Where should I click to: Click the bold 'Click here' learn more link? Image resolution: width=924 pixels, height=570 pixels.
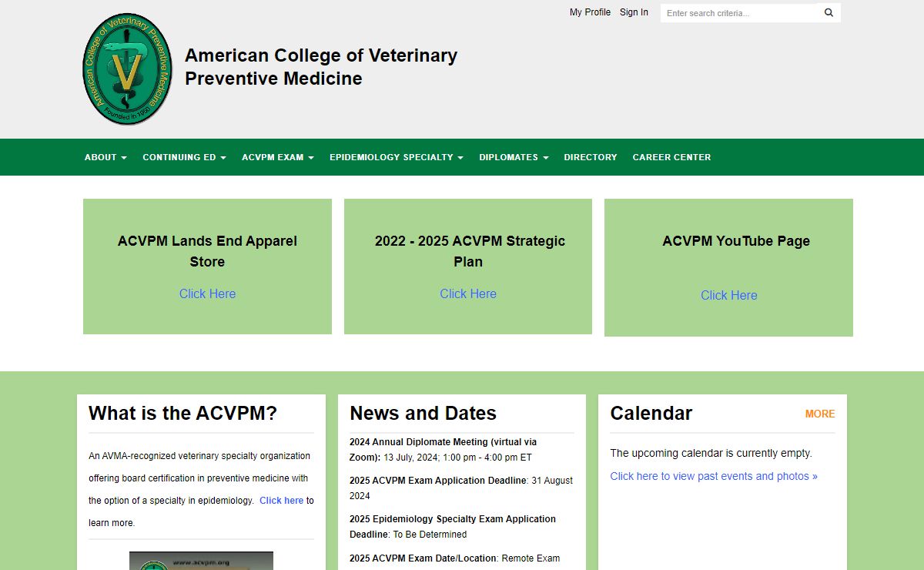(281, 501)
